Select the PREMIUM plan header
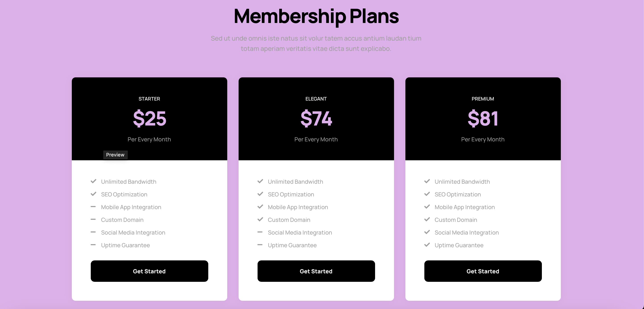644x309 pixels. (483, 99)
